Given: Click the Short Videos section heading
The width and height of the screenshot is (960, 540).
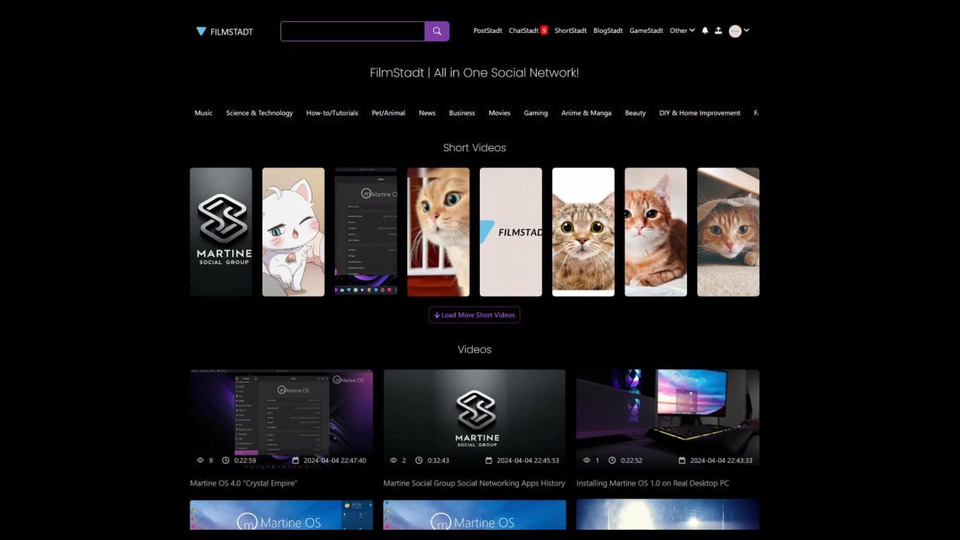Looking at the screenshot, I should coord(474,148).
